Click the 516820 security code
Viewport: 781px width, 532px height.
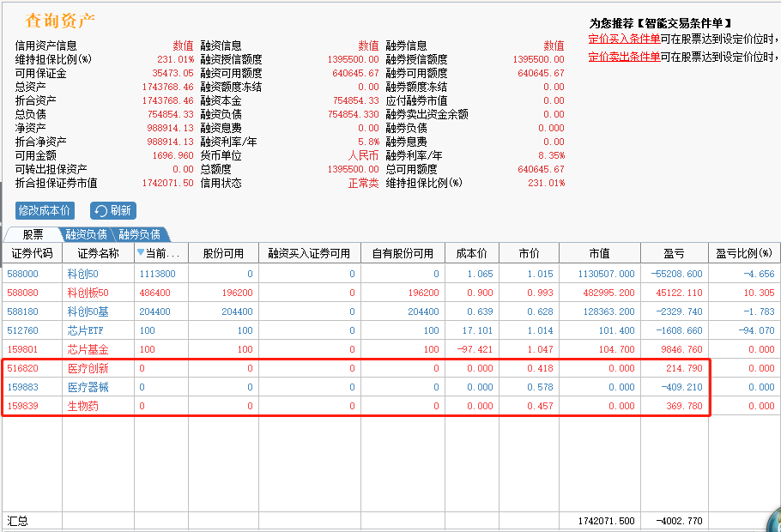(x=22, y=369)
